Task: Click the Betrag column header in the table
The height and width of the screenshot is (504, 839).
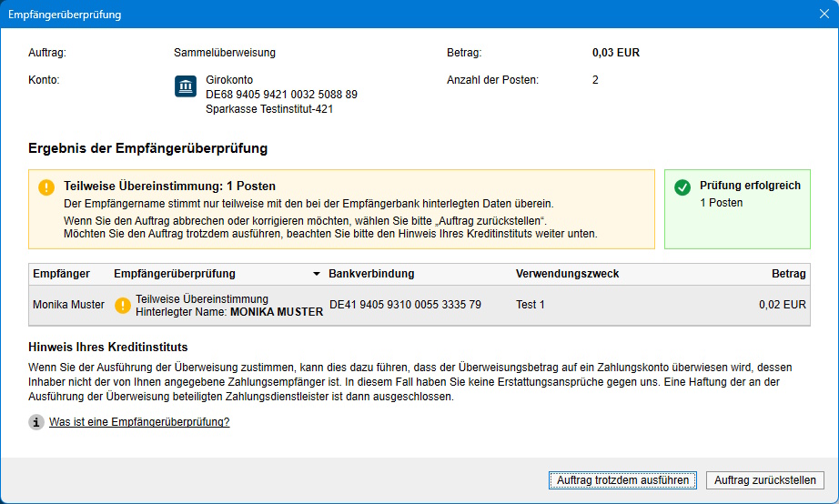Action: (x=789, y=274)
